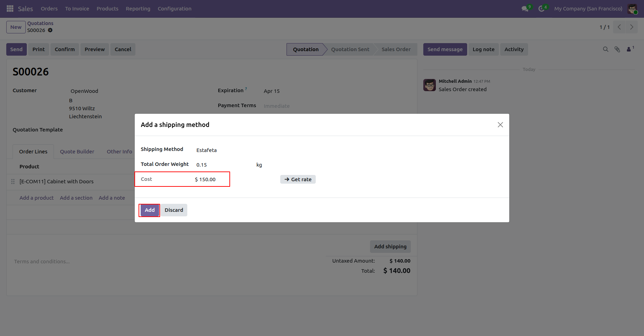Viewport: 644px width, 336px height.
Task: Open the Reporting menu
Action: click(x=138, y=9)
